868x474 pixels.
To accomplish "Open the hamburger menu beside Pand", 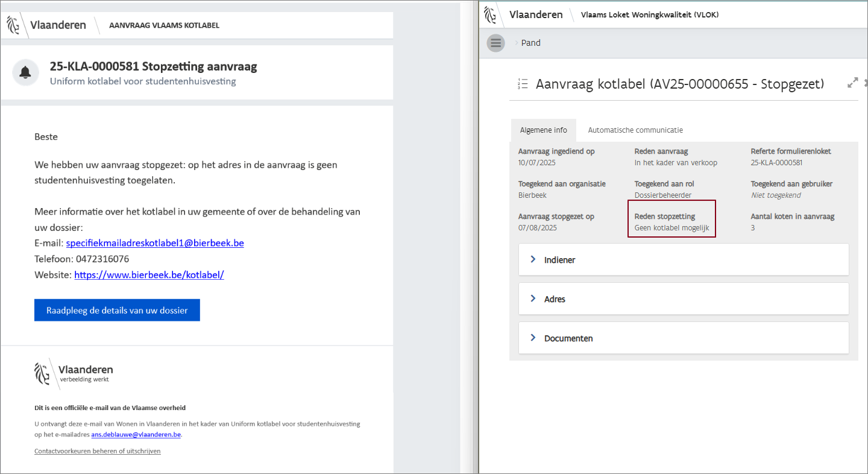I will coord(495,43).
